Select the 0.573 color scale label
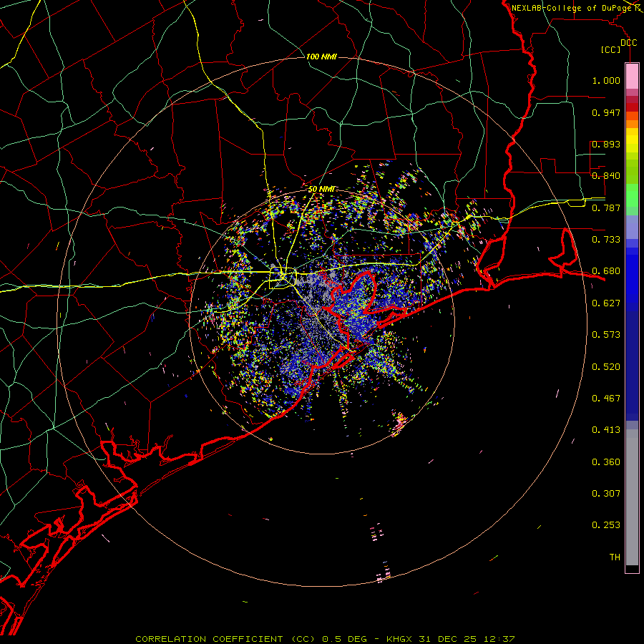 [606, 335]
